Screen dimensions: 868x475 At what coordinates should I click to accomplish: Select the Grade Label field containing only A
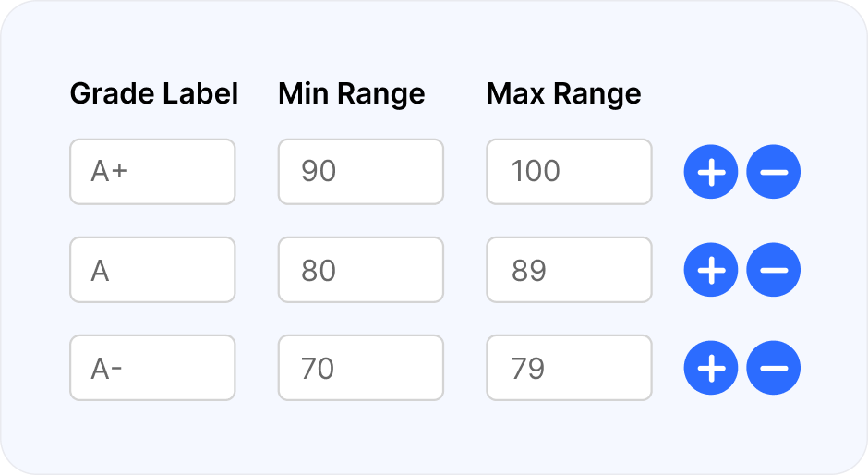[x=152, y=270]
